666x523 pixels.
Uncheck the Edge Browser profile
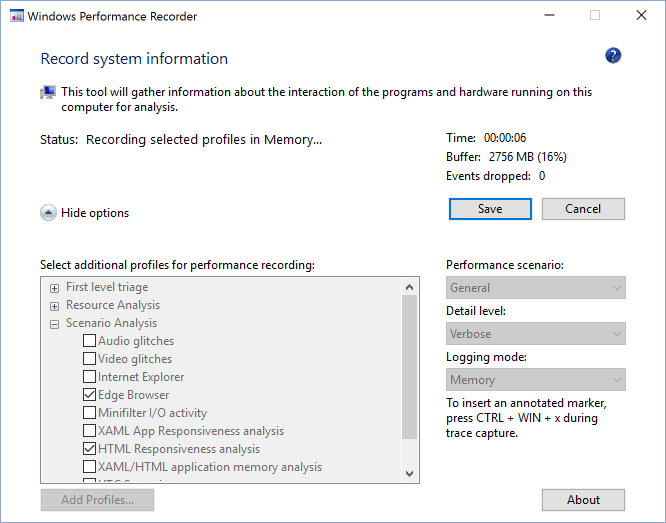point(89,395)
